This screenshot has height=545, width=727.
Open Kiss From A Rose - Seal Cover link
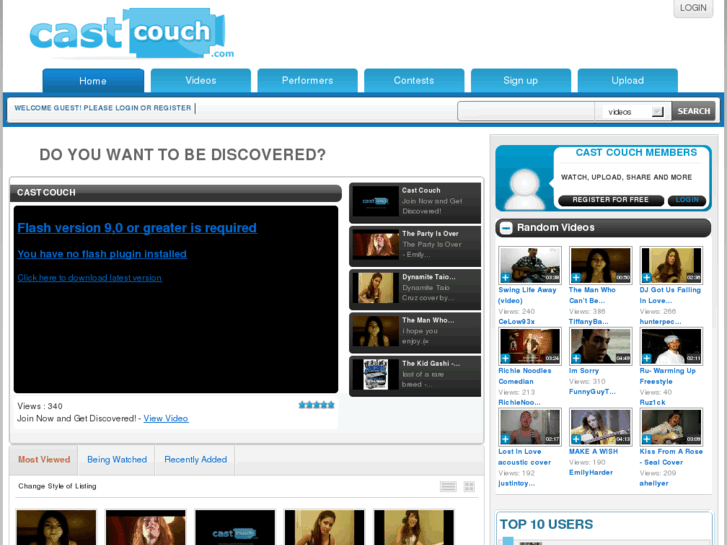tap(671, 457)
